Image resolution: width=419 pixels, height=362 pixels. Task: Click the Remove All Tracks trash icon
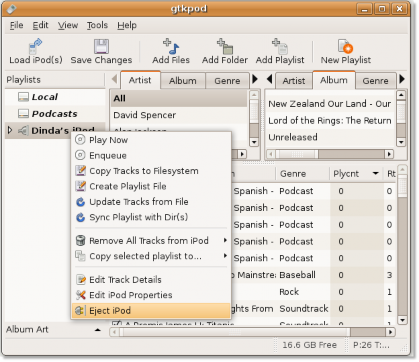click(80, 240)
